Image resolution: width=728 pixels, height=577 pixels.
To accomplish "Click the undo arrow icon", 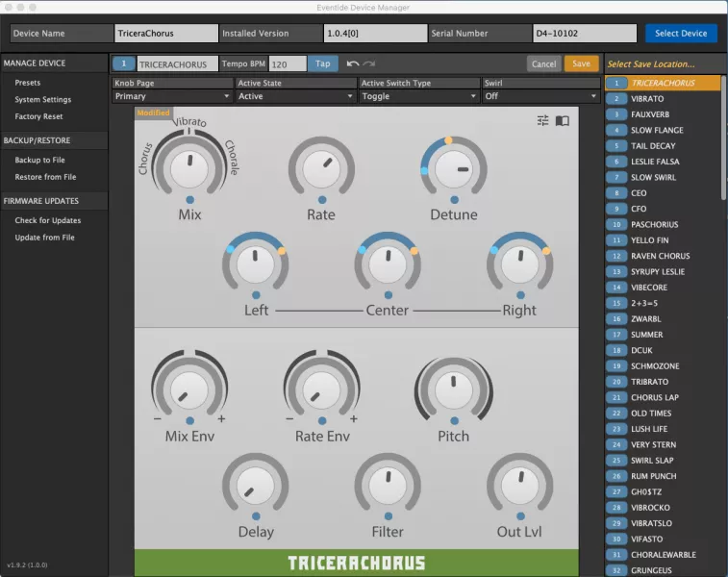I will click(x=352, y=63).
